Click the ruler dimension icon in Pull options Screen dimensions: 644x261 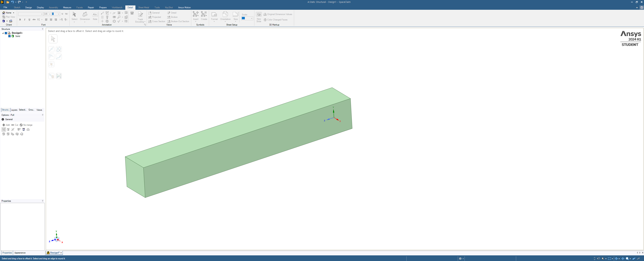click(x=28, y=129)
